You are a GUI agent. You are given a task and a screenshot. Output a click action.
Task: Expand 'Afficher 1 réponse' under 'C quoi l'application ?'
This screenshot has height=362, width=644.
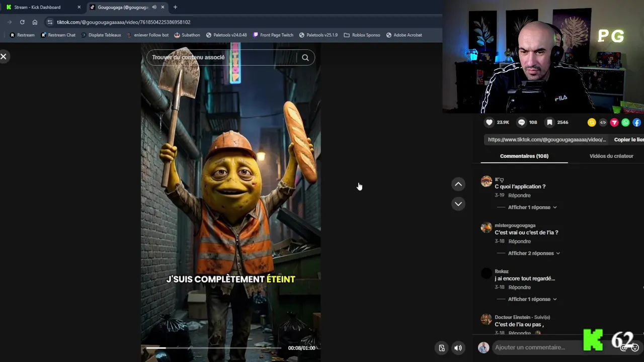(532, 207)
